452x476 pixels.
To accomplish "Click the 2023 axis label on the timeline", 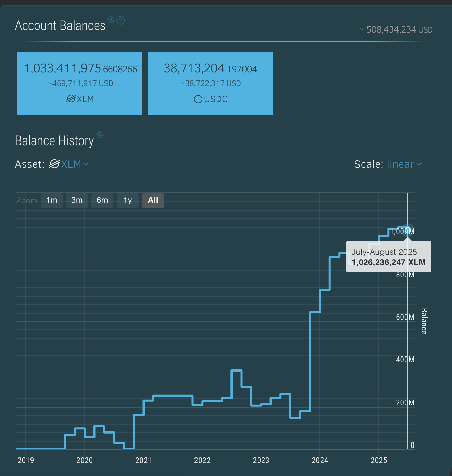I will (261, 460).
